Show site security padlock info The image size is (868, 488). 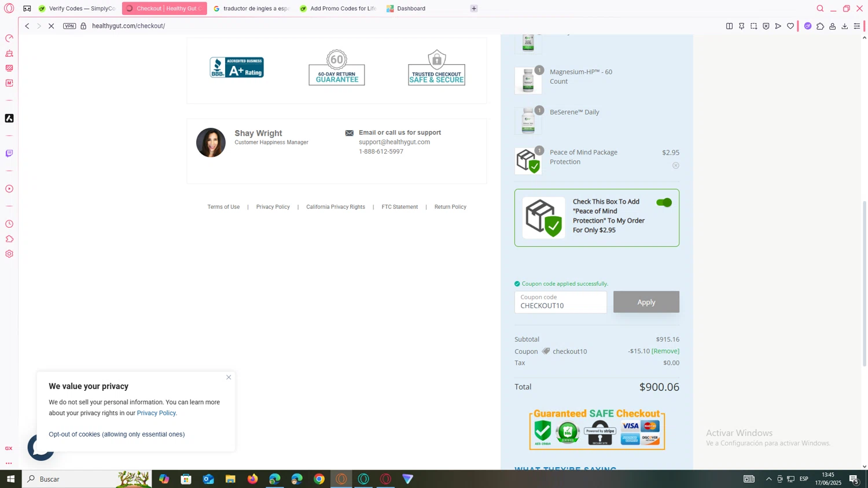coord(83,26)
